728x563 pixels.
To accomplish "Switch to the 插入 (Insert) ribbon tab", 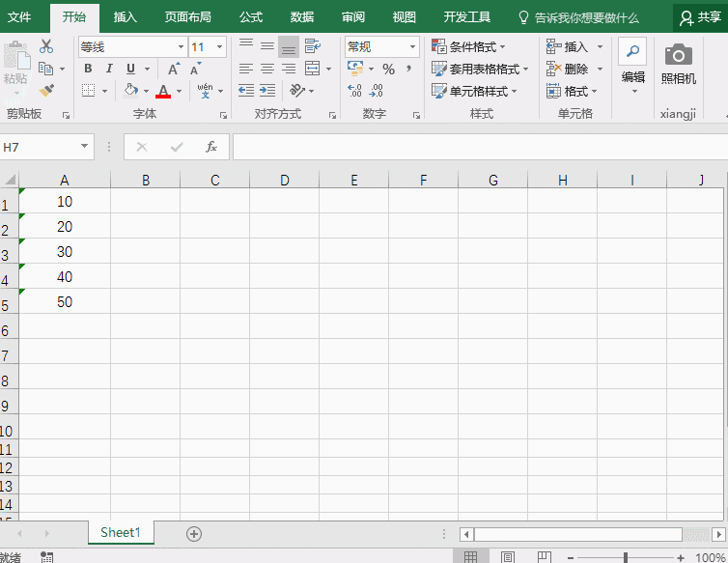I will pos(125,16).
